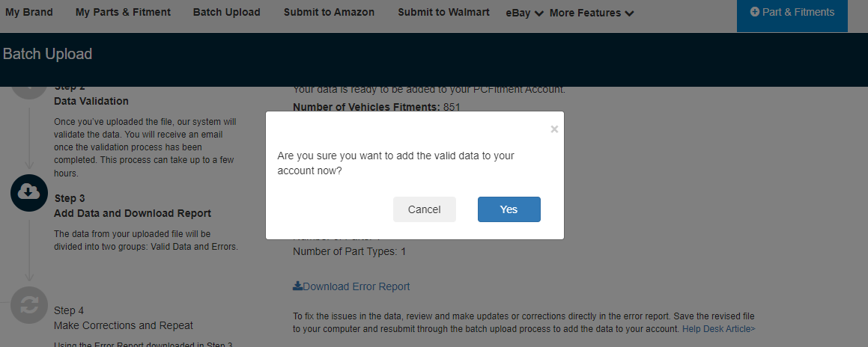The width and height of the screenshot is (868, 347).
Task: Expand the eBay dropdown menu
Action: tap(524, 13)
